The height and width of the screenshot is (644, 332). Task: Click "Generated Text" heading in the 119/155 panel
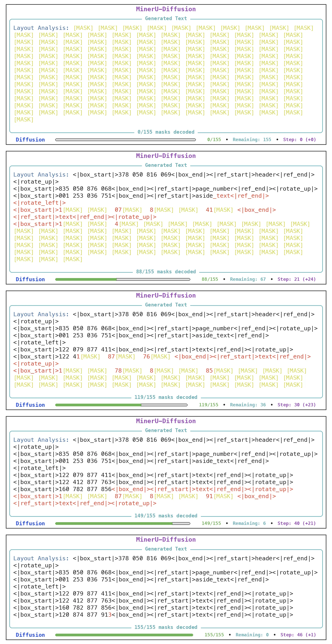pos(166,305)
